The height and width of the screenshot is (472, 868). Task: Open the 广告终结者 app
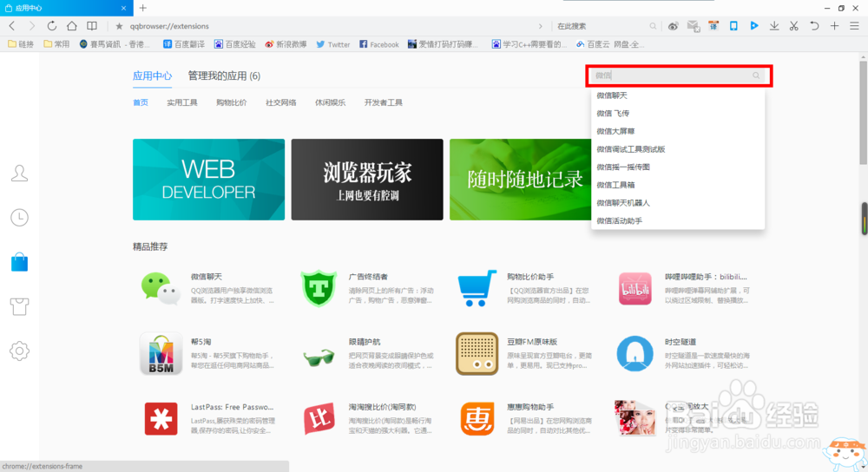coord(367,288)
